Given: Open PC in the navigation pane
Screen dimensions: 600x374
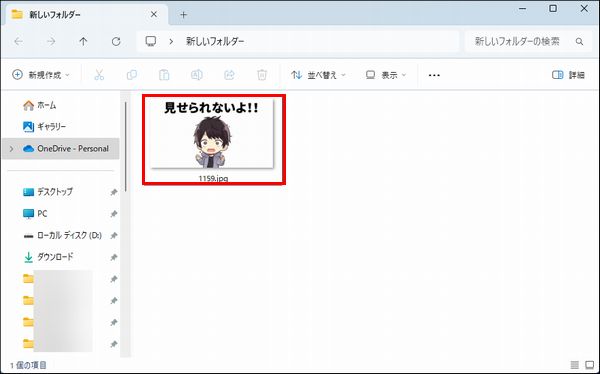Looking at the screenshot, I should tap(42, 214).
